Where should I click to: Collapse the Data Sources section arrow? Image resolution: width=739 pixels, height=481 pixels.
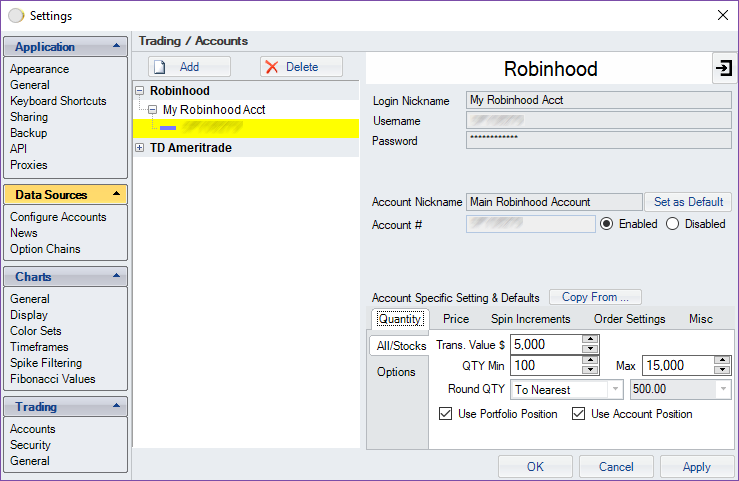[x=117, y=195]
